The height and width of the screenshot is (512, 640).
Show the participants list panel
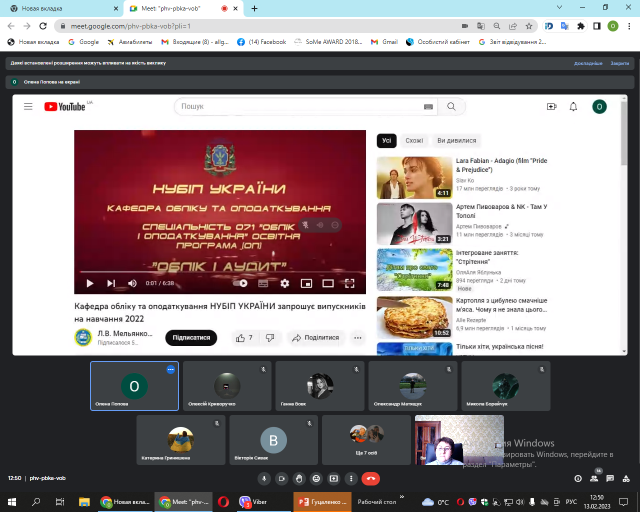tap(594, 479)
